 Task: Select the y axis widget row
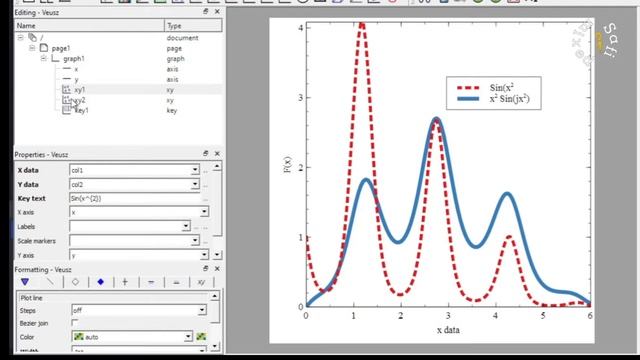[118, 79]
